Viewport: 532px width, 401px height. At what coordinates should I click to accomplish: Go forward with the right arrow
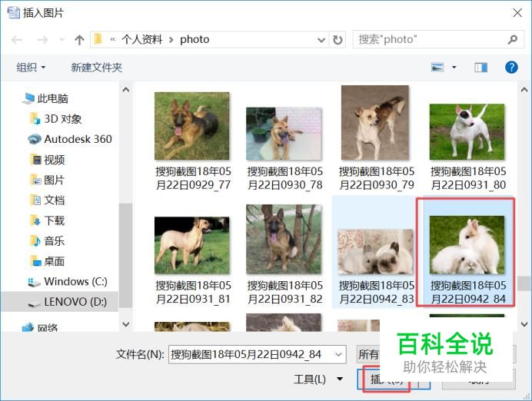pos(42,40)
